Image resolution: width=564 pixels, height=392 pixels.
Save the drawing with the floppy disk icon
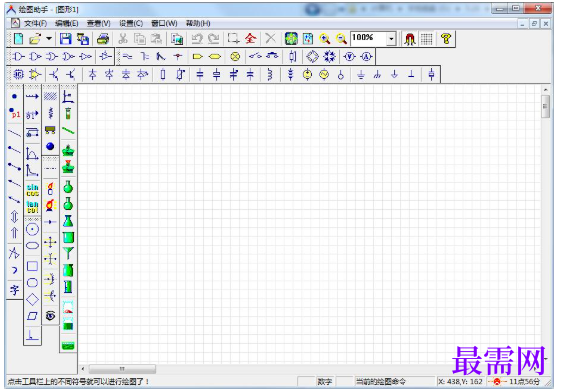65,38
